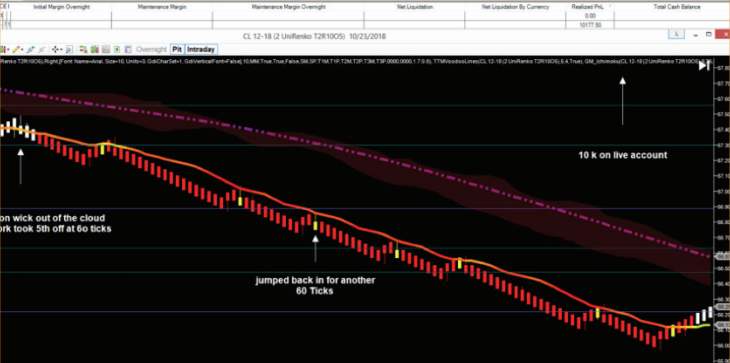The width and height of the screenshot is (730, 363).
Task: Toggle the Overnight session button
Action: pos(151,49)
